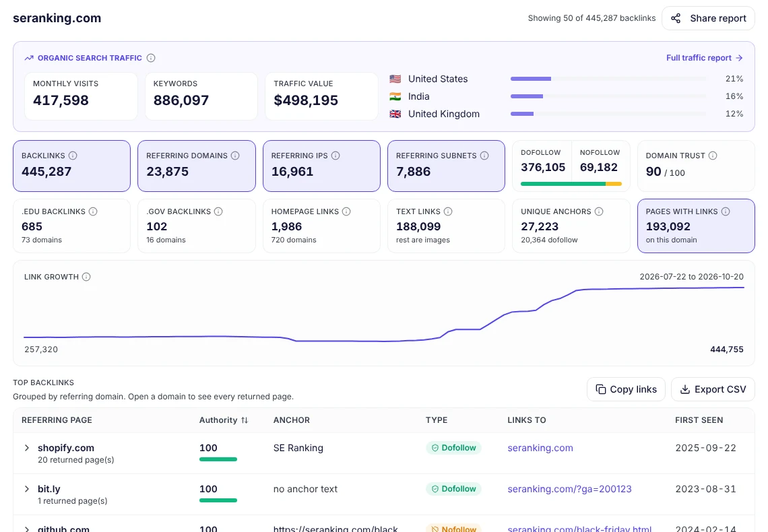Click the United States flag icon
768x532 pixels.
pyautogui.click(x=395, y=79)
